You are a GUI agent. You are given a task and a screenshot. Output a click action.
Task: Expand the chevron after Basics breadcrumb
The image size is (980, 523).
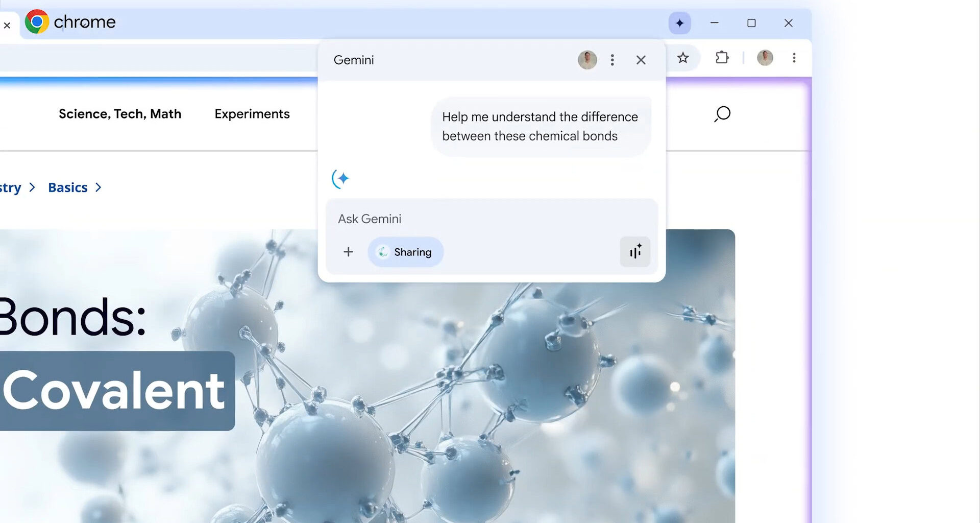99,187
